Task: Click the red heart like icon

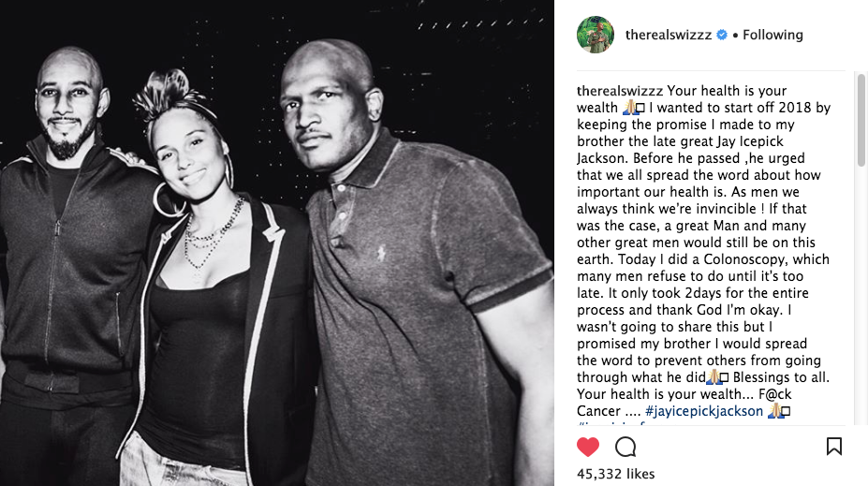Action: pyautogui.click(x=588, y=447)
